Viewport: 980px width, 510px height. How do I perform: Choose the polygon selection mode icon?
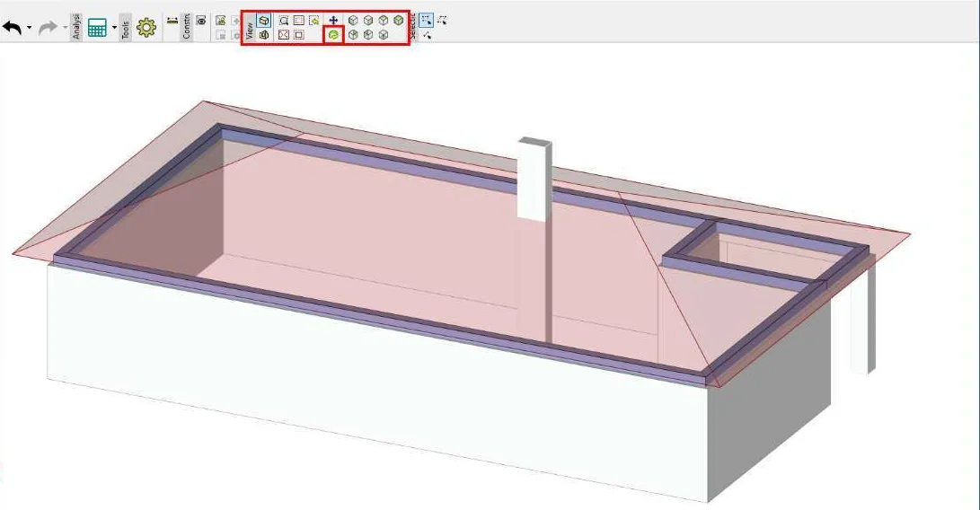(x=442, y=21)
